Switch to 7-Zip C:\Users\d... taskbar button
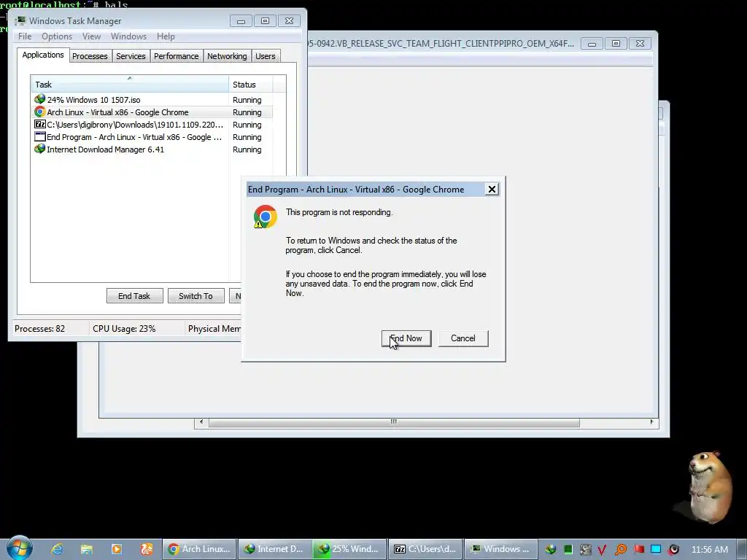 tap(425, 549)
